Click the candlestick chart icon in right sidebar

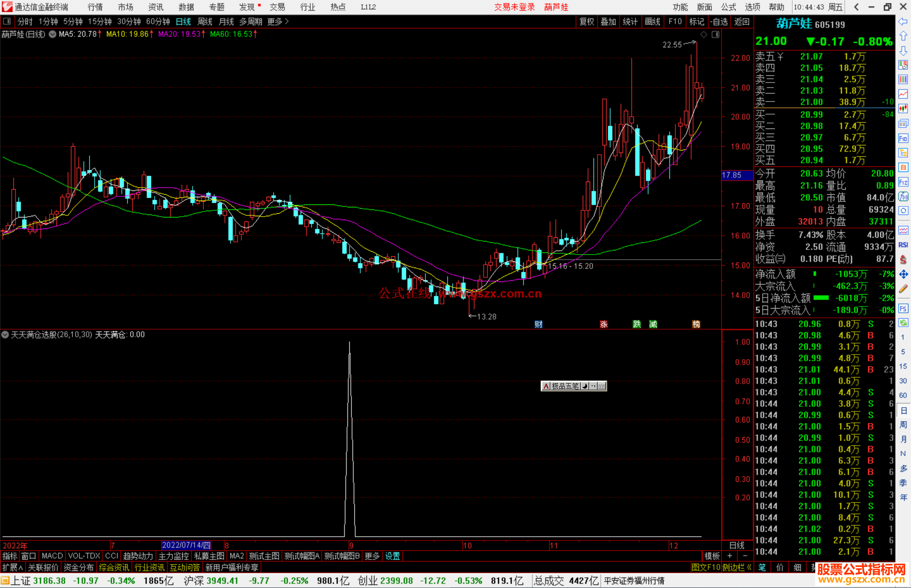pos(903,108)
